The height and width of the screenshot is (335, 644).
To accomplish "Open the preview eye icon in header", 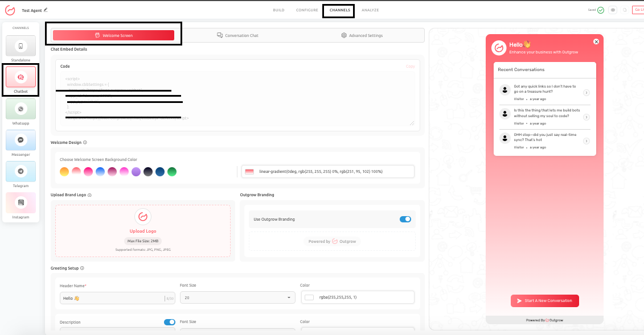I will coord(613,10).
